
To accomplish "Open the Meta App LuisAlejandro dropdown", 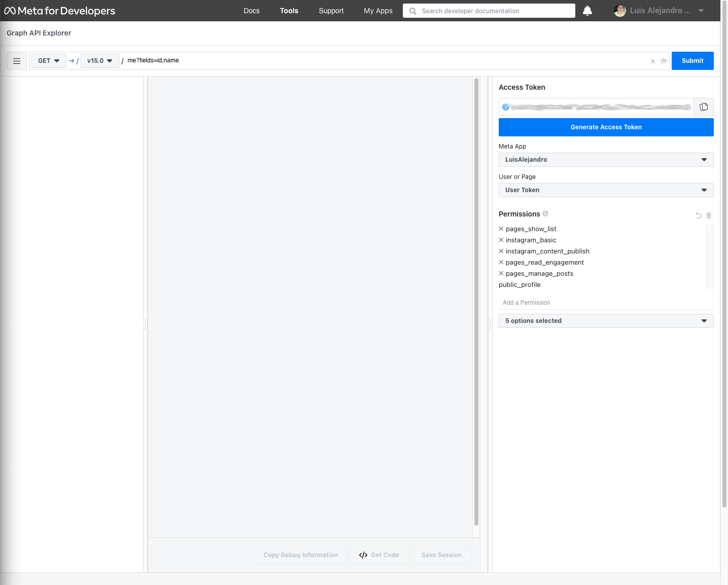I will point(606,160).
